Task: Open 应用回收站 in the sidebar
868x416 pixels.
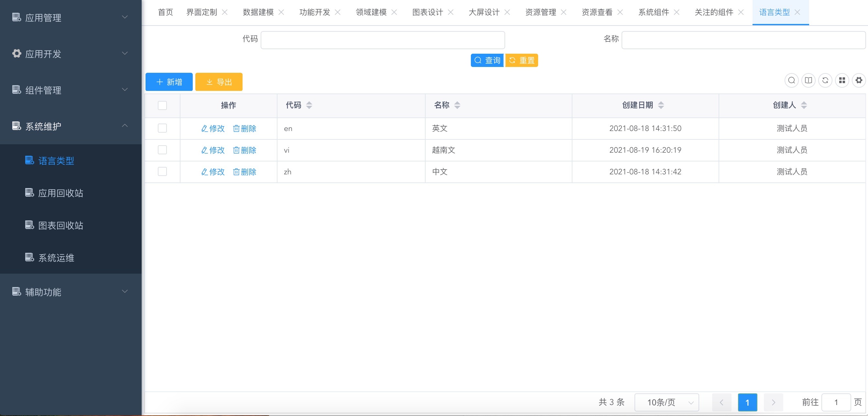Action: point(71,193)
